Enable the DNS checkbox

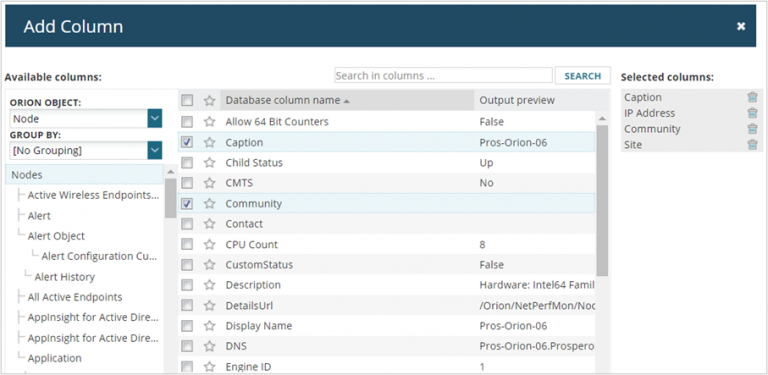pyautogui.click(x=187, y=346)
